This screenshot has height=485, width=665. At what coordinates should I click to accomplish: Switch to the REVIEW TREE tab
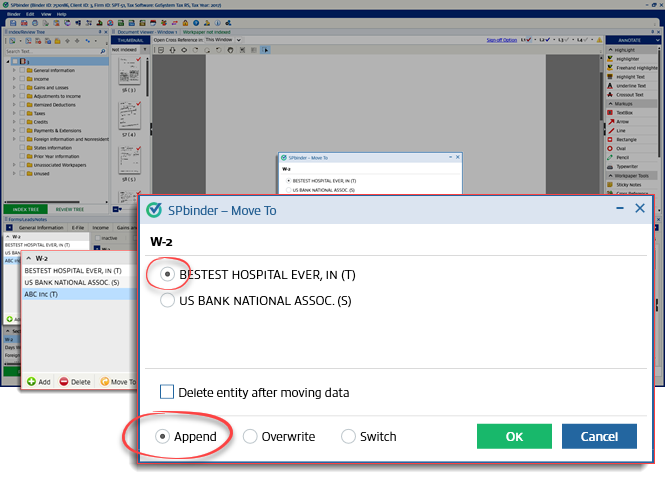click(x=69, y=209)
